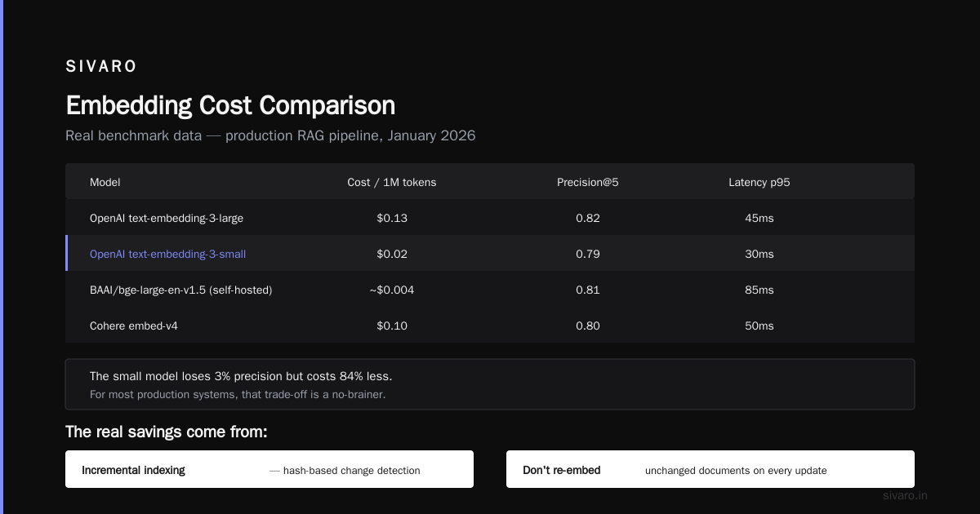The height and width of the screenshot is (514, 980).
Task: Click the 50ms latency value
Action: click(x=759, y=326)
